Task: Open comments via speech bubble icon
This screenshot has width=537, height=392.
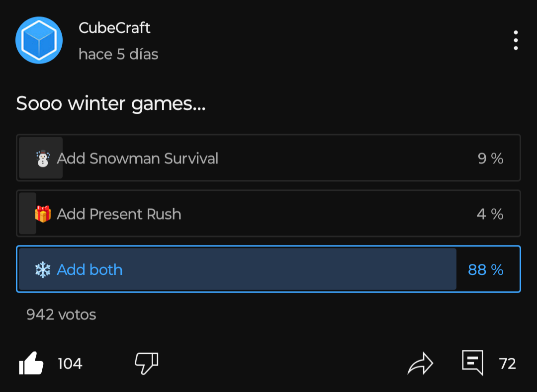Action: [473, 363]
